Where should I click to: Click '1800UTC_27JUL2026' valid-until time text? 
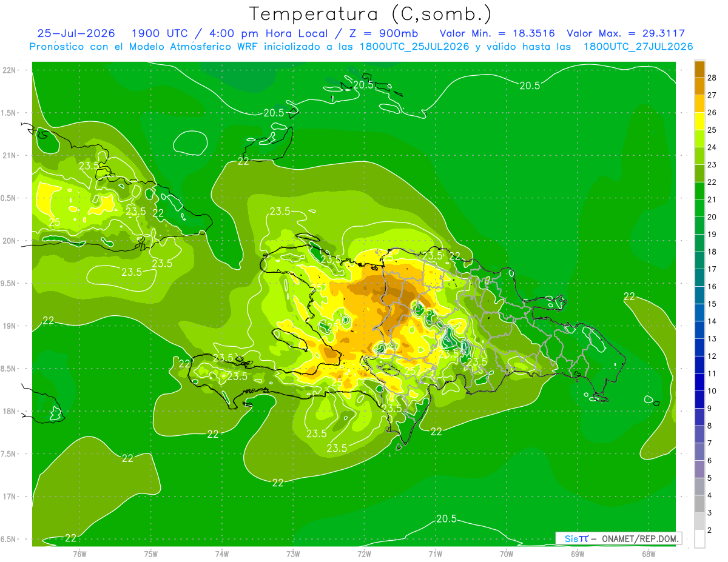[x=638, y=47]
